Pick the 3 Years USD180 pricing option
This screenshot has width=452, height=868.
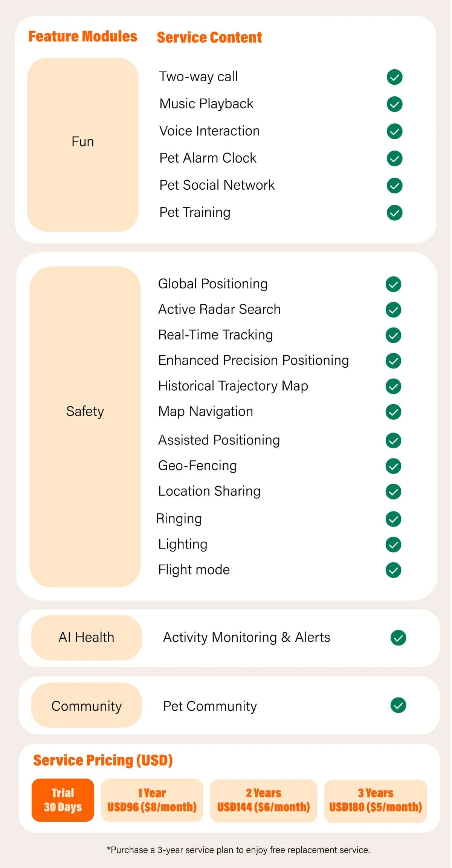pyautogui.click(x=376, y=800)
